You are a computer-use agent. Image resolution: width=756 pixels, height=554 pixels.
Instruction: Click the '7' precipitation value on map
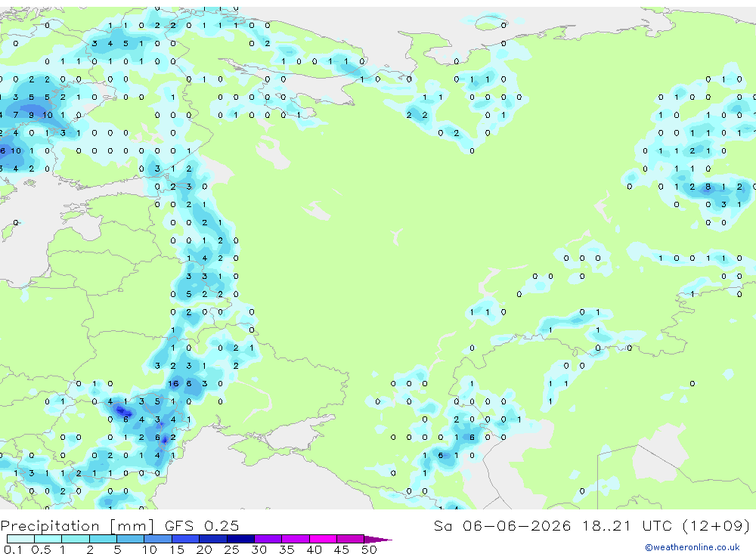click(x=16, y=115)
